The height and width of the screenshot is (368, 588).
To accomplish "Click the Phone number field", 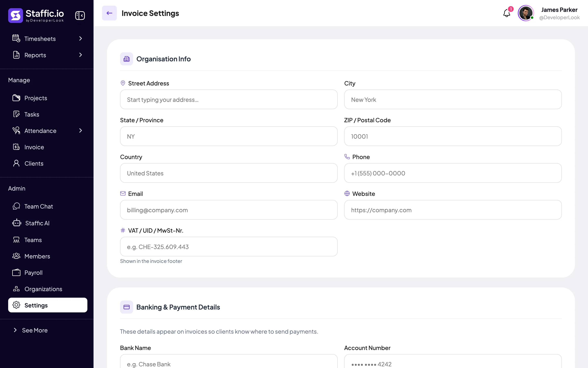I will click(453, 173).
